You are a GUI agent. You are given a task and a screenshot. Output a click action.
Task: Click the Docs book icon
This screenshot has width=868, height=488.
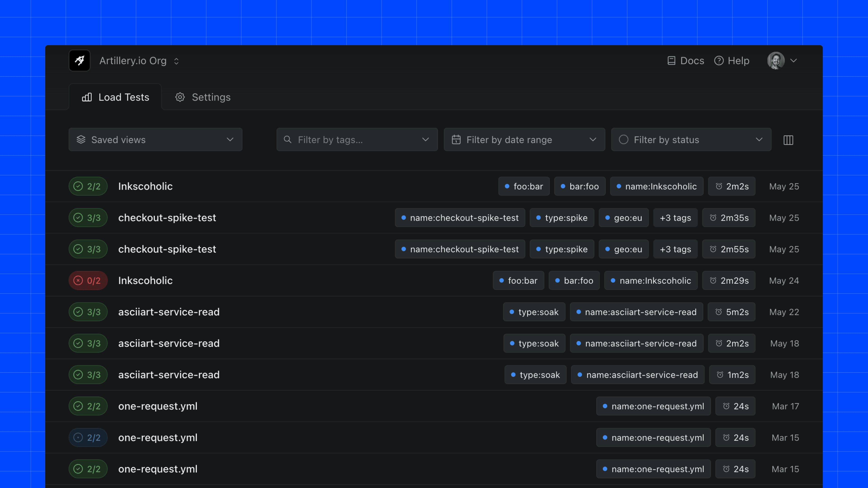[x=671, y=61]
